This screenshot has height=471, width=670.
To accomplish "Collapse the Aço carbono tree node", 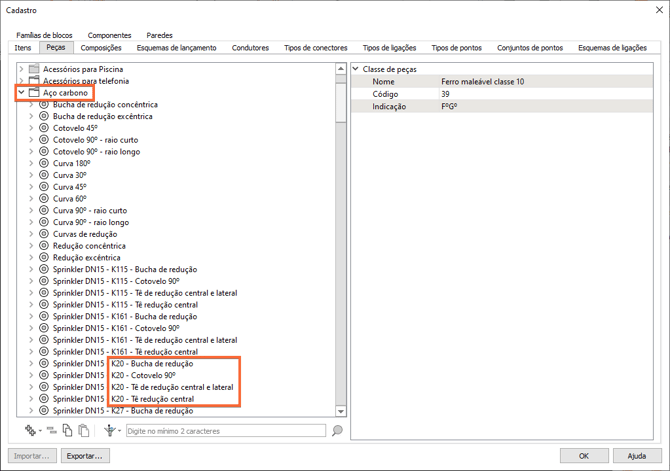I will point(22,93).
